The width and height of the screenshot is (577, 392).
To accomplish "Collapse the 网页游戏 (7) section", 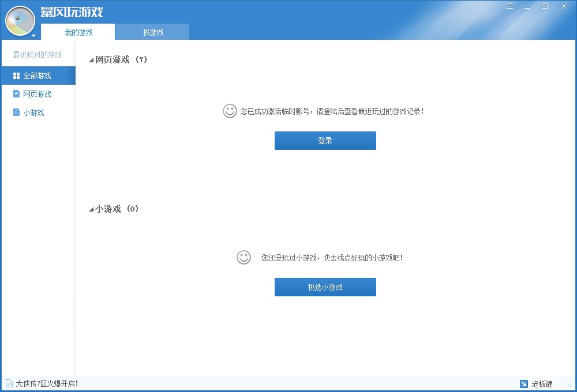I will pos(90,59).
